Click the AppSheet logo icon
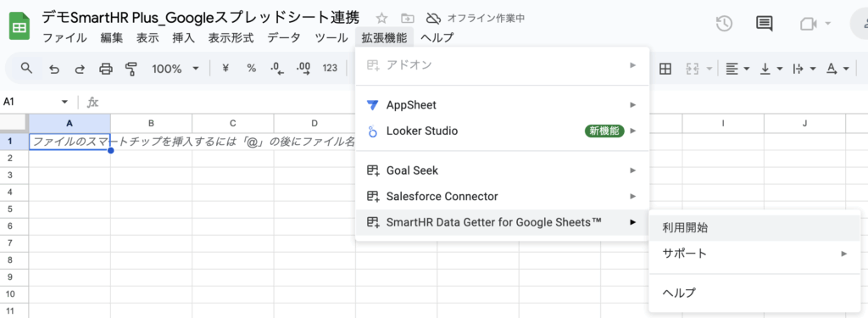The width and height of the screenshot is (868, 318). [373, 104]
